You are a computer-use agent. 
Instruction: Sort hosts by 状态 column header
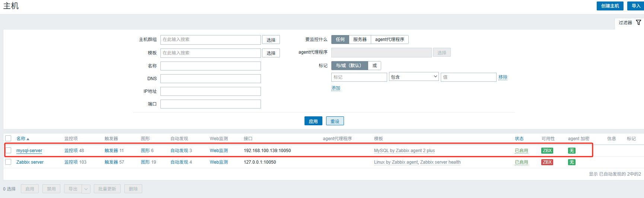coord(519,139)
